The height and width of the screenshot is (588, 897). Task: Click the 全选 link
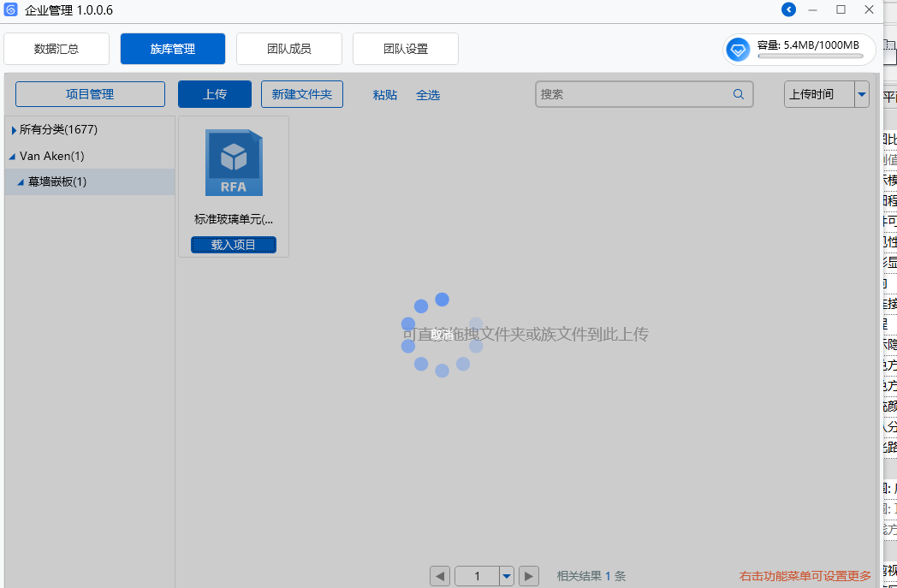(428, 95)
